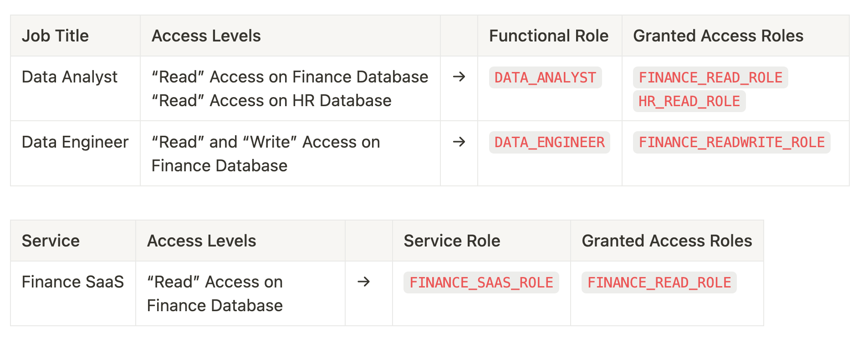Click the Functional Role column header

pos(548,36)
